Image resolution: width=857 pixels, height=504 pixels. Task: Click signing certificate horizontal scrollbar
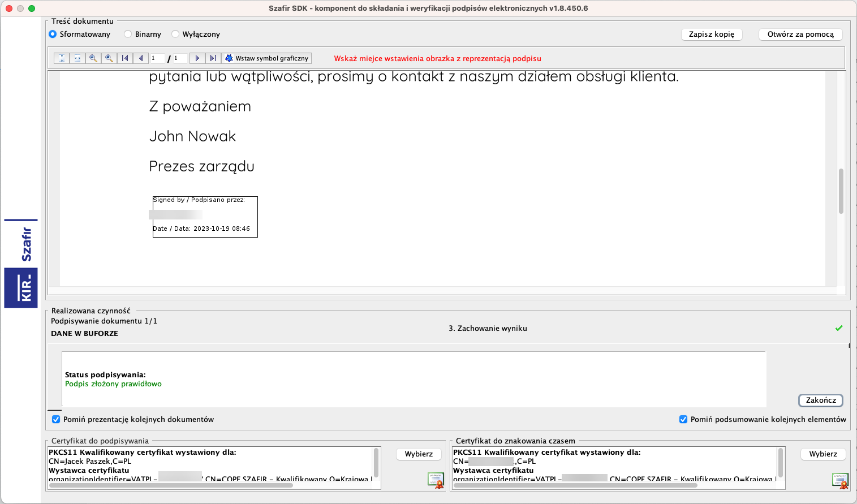point(171,485)
